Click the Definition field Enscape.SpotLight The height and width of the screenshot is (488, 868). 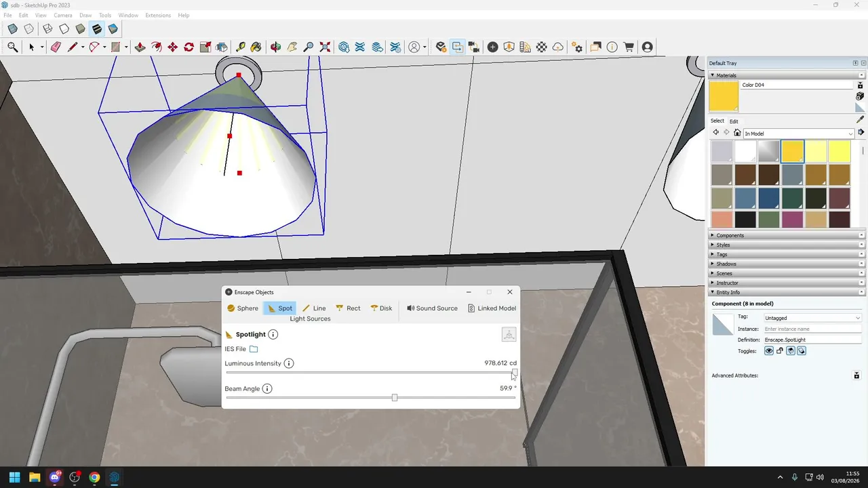point(812,340)
